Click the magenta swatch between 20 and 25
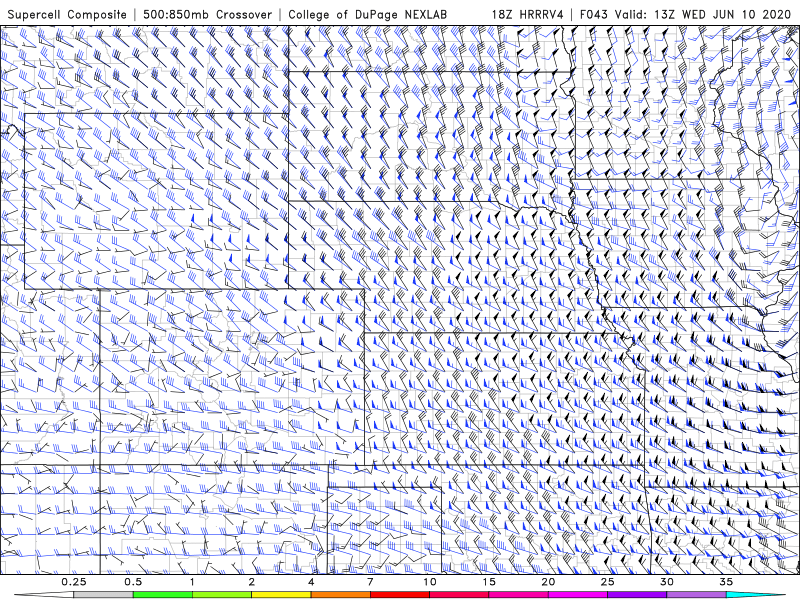Viewport: 800px width, 600px height. [578, 595]
